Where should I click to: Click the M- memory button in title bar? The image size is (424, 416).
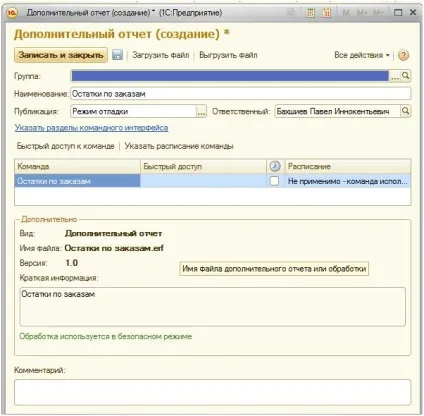click(x=378, y=13)
